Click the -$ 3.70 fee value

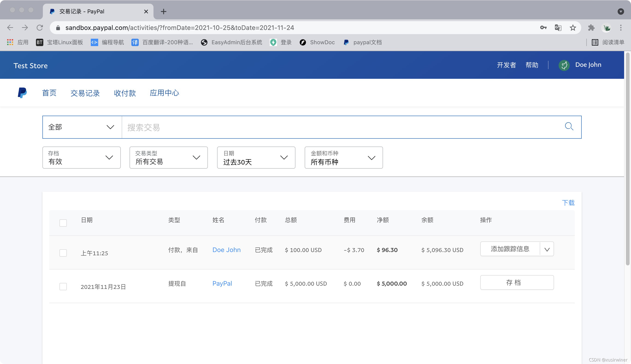[x=354, y=250]
